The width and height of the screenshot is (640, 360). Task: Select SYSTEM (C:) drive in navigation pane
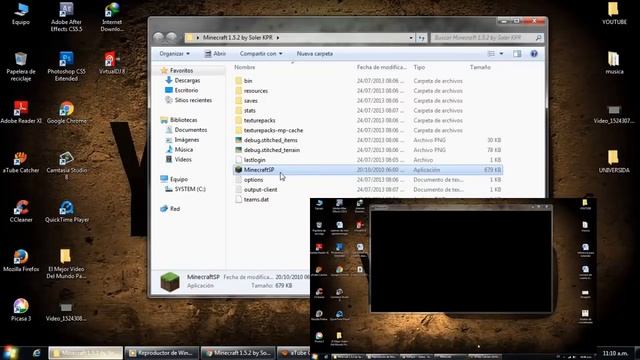click(185, 189)
